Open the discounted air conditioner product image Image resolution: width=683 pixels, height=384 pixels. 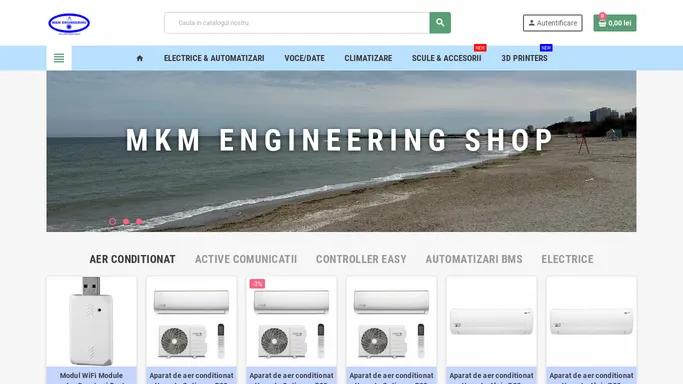[291, 321]
